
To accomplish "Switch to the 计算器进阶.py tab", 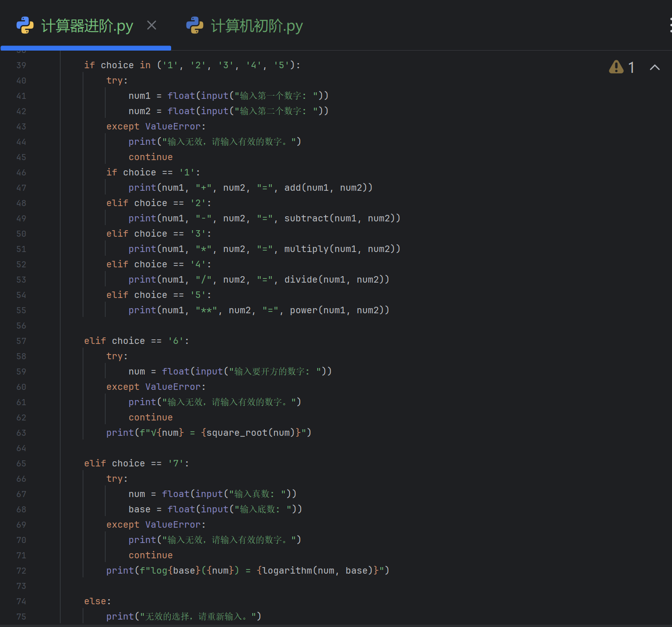I will pos(87,26).
